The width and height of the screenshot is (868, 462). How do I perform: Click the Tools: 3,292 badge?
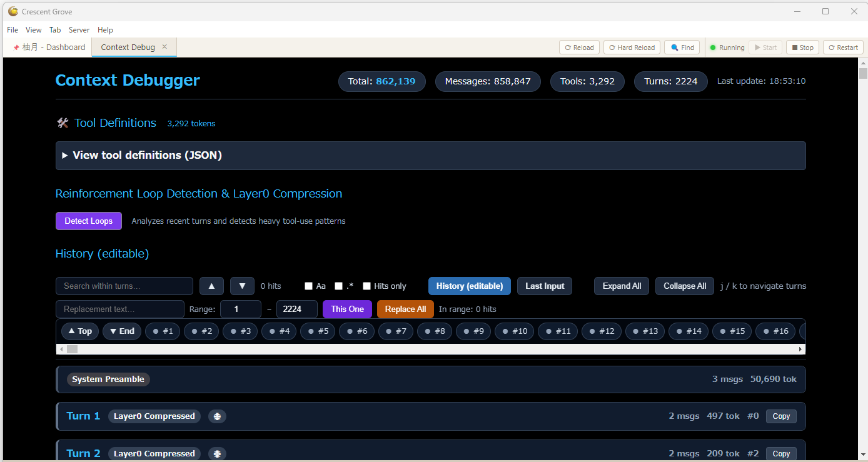587,81
